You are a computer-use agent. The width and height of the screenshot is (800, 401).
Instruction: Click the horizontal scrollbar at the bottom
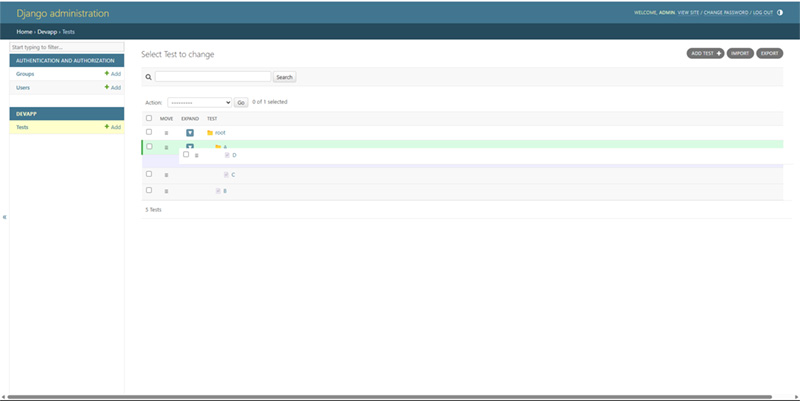tap(389, 397)
